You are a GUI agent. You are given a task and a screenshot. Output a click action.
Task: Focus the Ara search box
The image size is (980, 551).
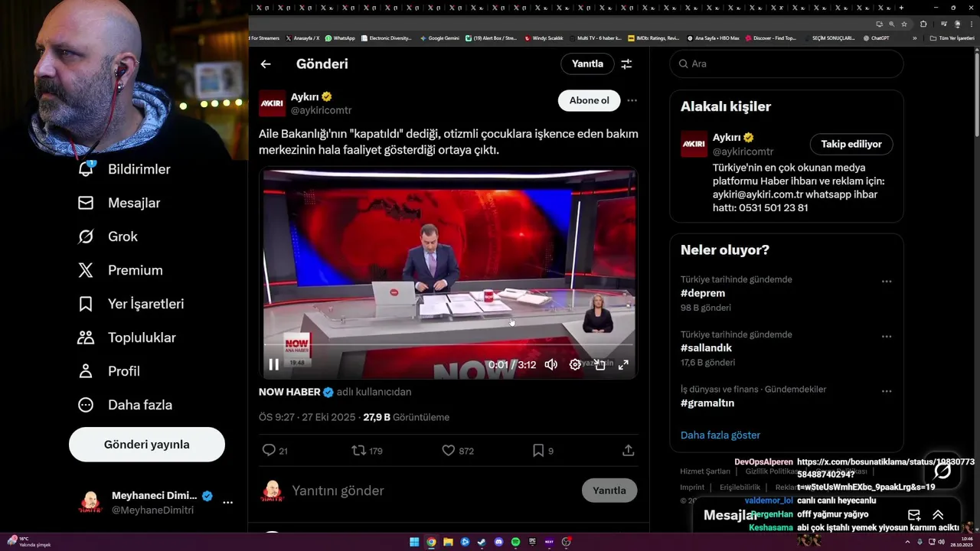(x=787, y=64)
